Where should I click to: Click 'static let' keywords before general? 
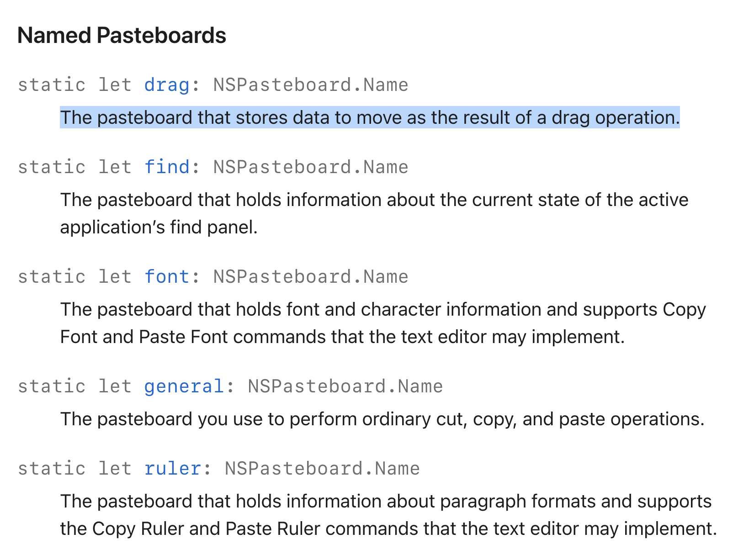[75, 386]
